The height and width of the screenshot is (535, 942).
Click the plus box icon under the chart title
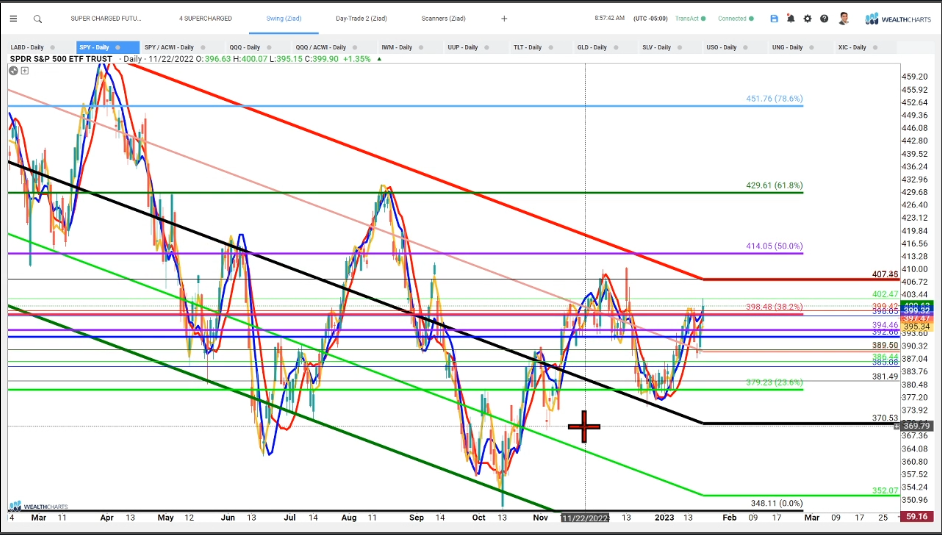click(25, 71)
